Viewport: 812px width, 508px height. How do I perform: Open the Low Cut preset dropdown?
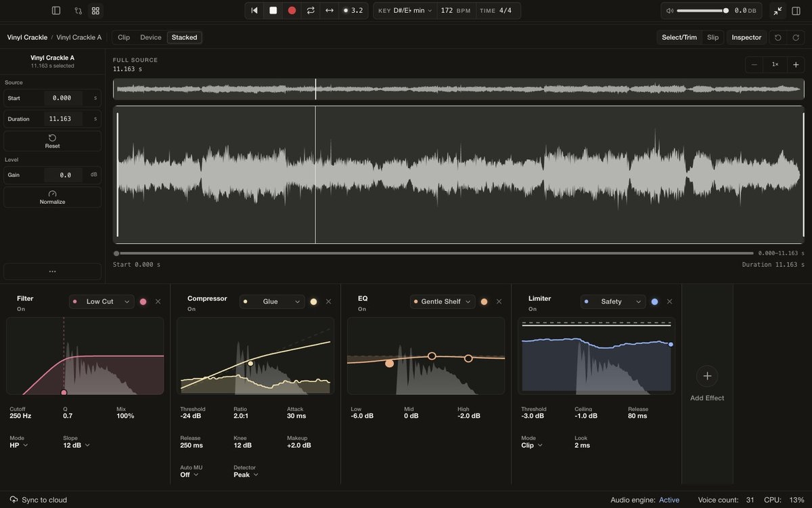[101, 301]
